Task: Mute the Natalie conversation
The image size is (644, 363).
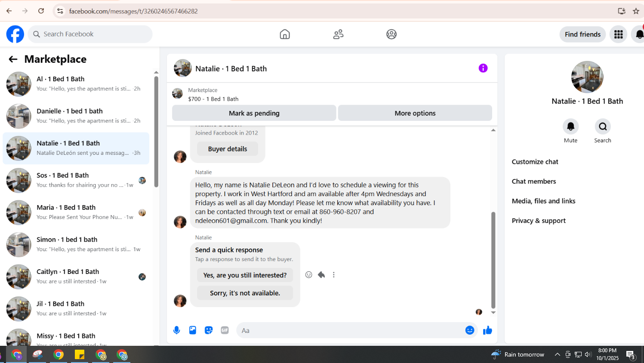Action: [571, 126]
